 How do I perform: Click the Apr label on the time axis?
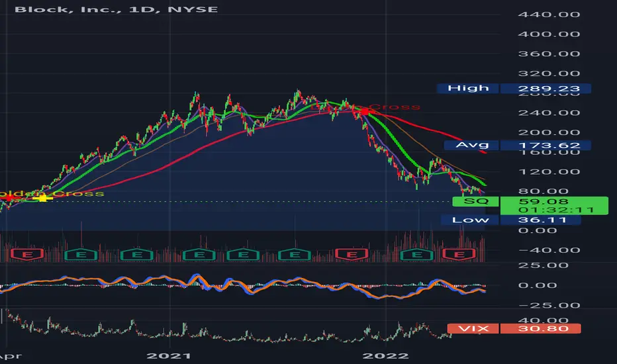pos(11,356)
